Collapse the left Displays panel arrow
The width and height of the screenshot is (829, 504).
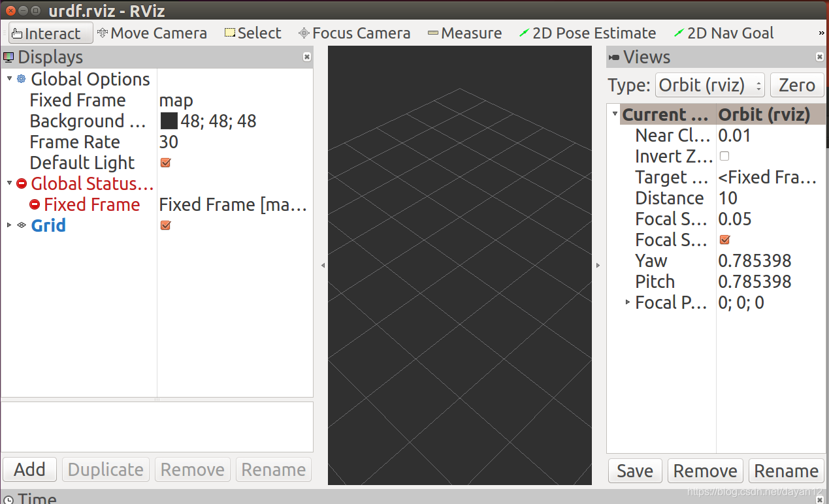(323, 266)
